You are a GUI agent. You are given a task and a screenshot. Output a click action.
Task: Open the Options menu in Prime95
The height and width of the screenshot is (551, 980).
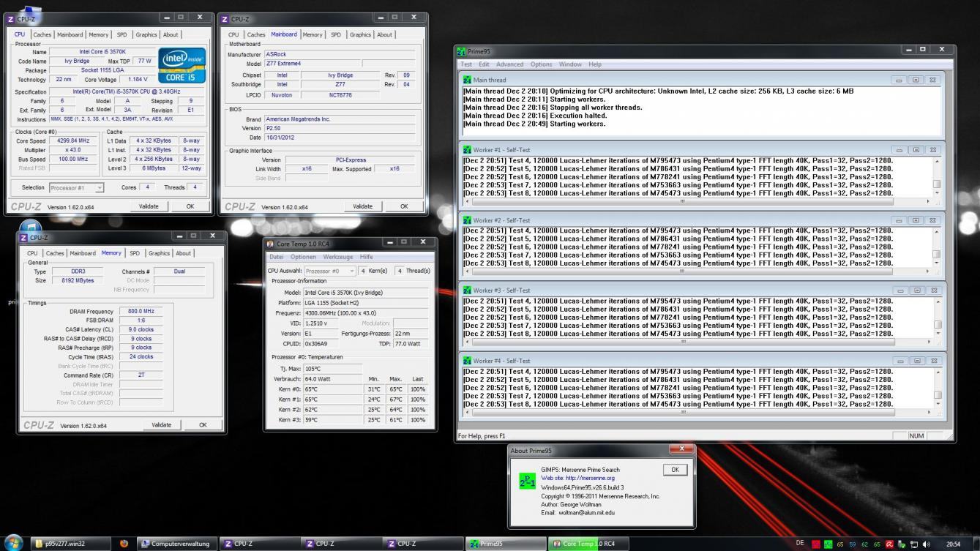coord(542,64)
